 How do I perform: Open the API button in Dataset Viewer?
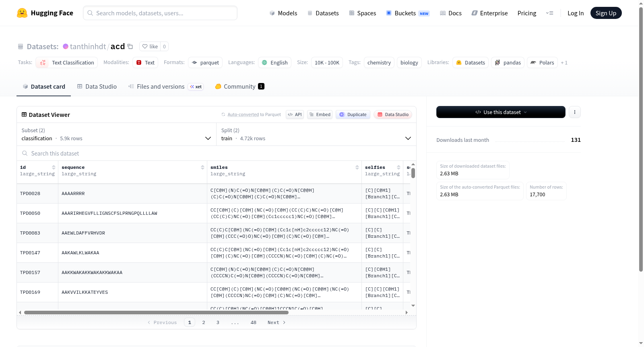coord(295,114)
